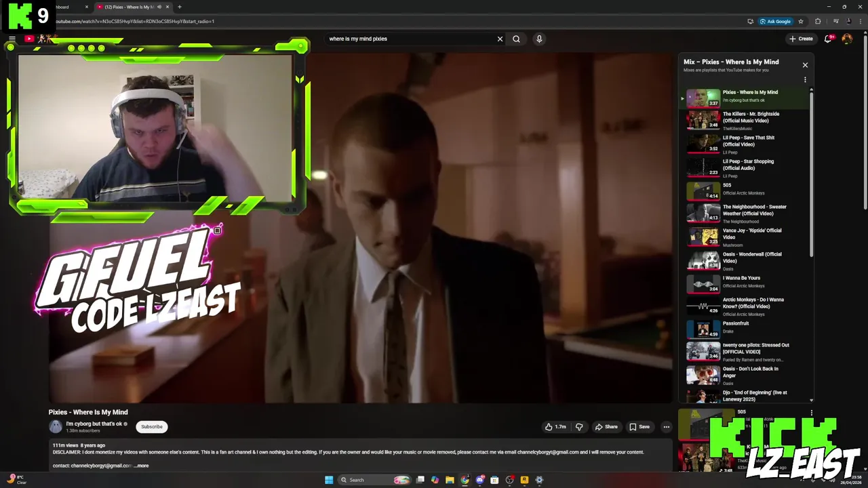The image size is (868, 488).
Task: Click the Share button
Action: (x=606, y=427)
